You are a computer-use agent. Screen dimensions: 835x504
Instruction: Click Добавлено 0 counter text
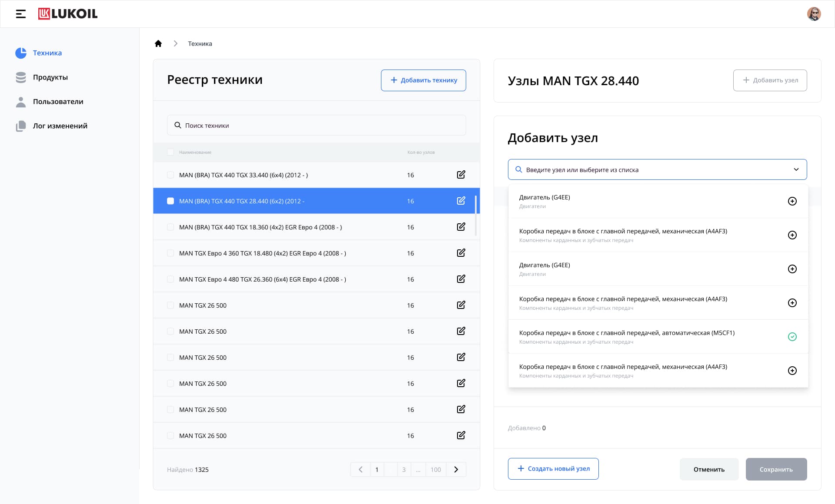(527, 428)
